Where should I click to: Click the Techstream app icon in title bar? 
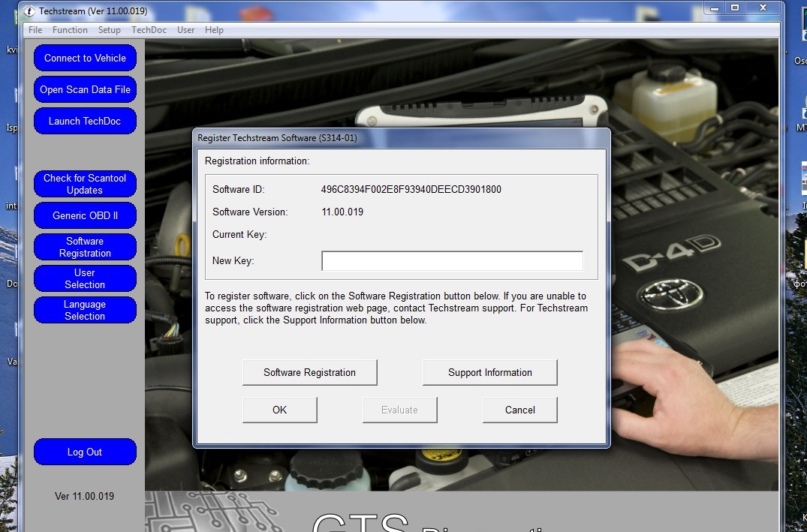29,11
